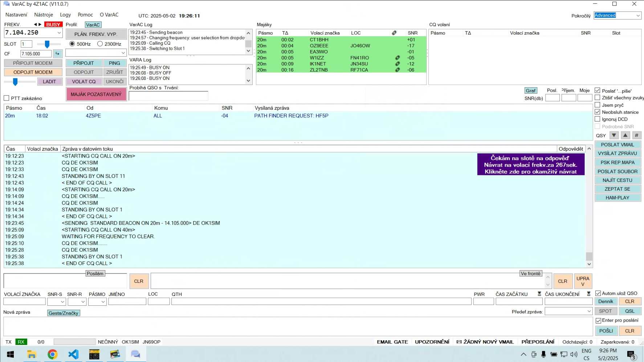Image resolution: width=644 pixels, height=362 pixels.
Task: Open the Předef.zpráva dropdown
Action: tap(589, 311)
